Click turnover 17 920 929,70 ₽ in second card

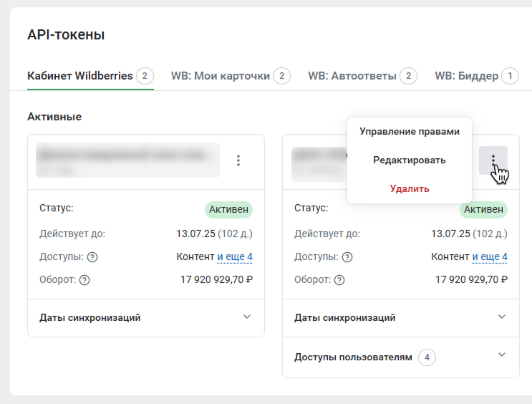coord(471,280)
